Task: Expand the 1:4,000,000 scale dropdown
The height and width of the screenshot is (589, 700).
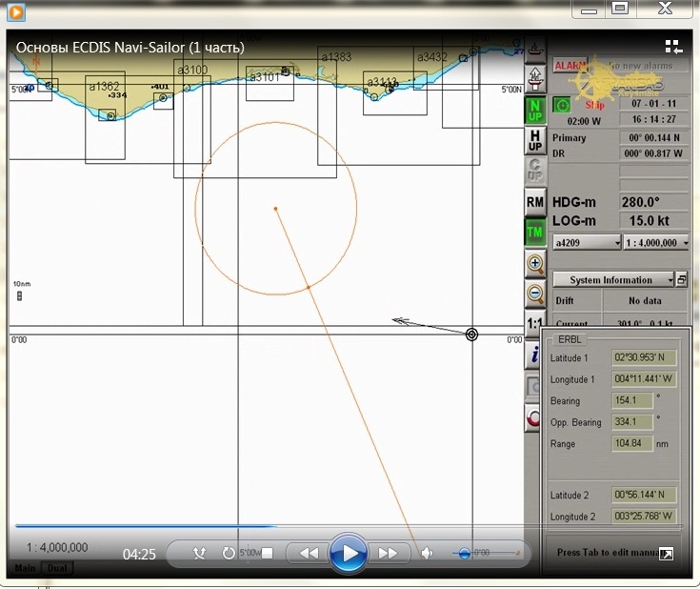Action: click(x=657, y=243)
